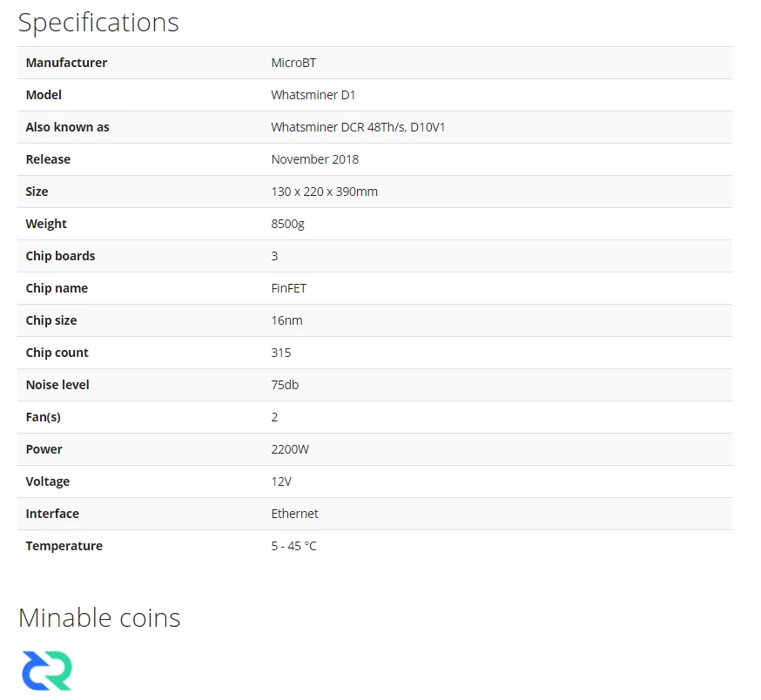The image size is (761, 700).
Task: Click the 130 x 220 x 390mm size value
Action: coord(324,192)
